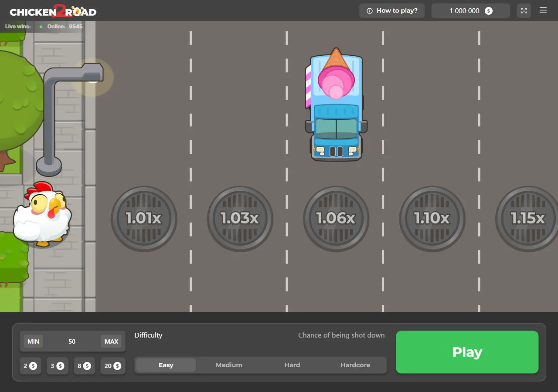This screenshot has height=392, width=558.
Task: Set bet to MAX
Action: coord(111,341)
